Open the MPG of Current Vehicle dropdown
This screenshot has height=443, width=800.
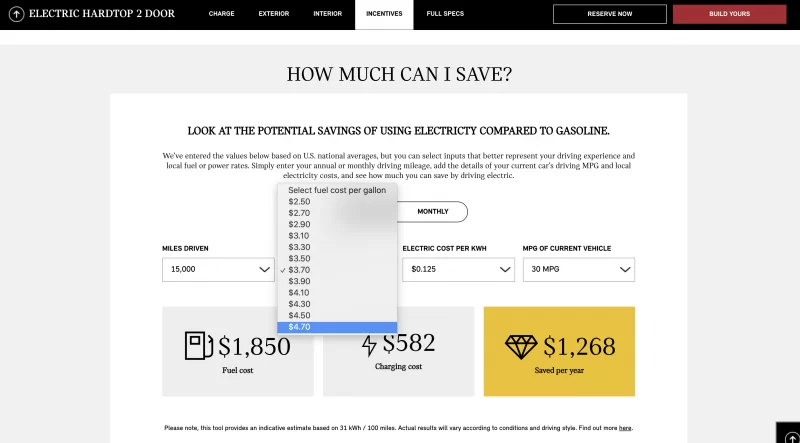coord(578,270)
